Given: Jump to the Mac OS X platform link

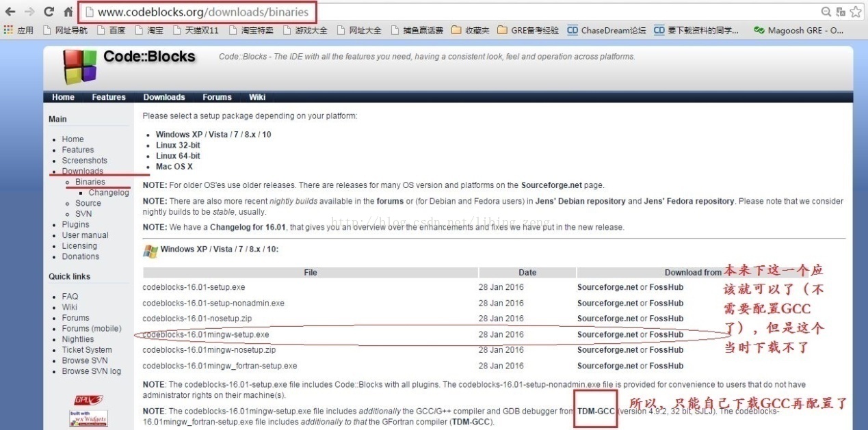Looking at the screenshot, I should (174, 167).
